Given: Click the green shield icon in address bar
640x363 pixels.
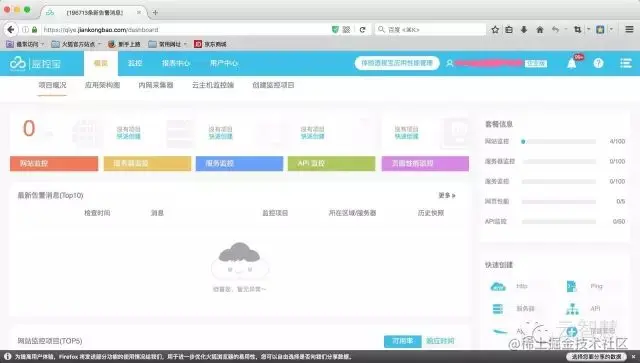Looking at the screenshot, I should click(x=335, y=29).
